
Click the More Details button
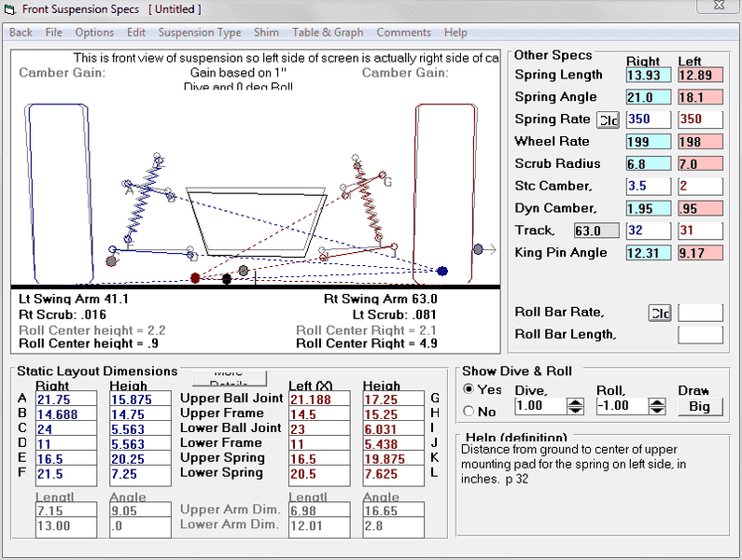(x=230, y=378)
